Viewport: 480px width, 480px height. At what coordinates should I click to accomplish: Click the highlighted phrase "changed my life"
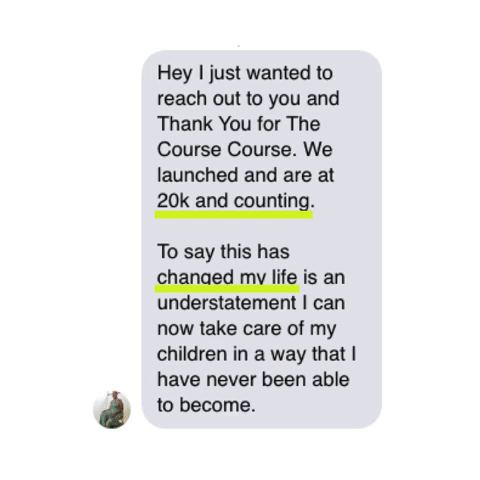pyautogui.click(x=227, y=277)
